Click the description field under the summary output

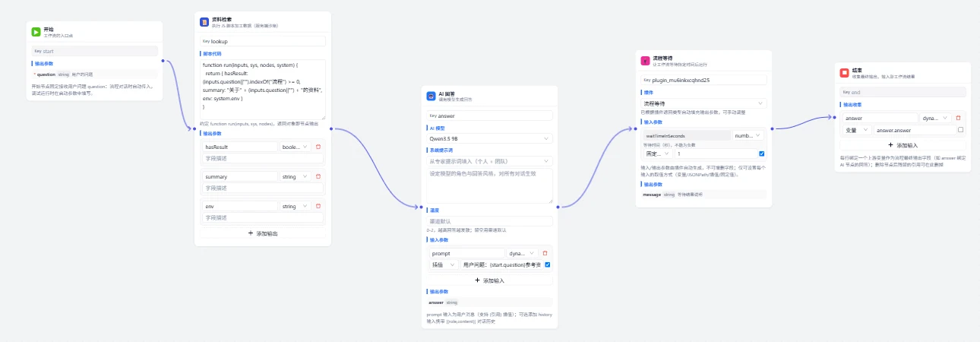(x=262, y=188)
